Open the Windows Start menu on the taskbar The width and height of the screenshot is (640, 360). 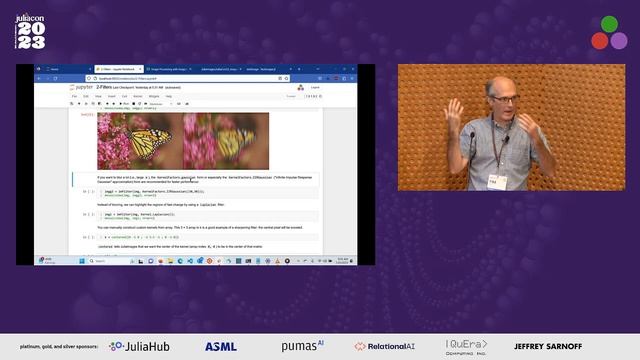click(x=82, y=261)
